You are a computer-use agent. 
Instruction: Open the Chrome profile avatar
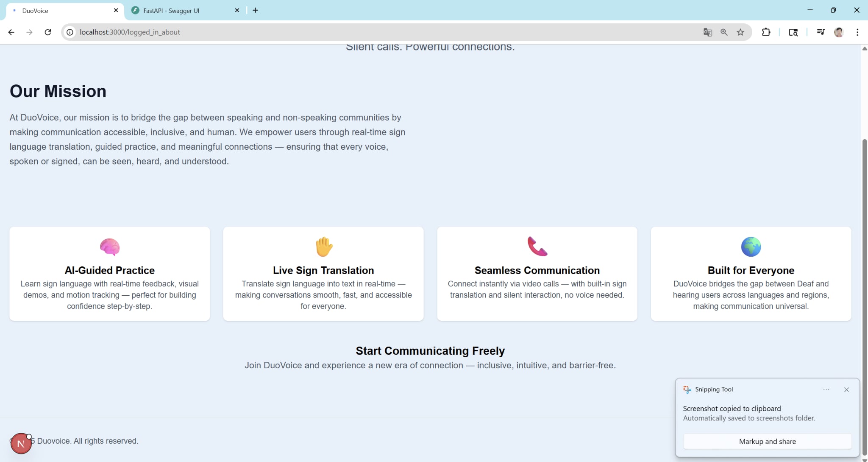(x=839, y=32)
